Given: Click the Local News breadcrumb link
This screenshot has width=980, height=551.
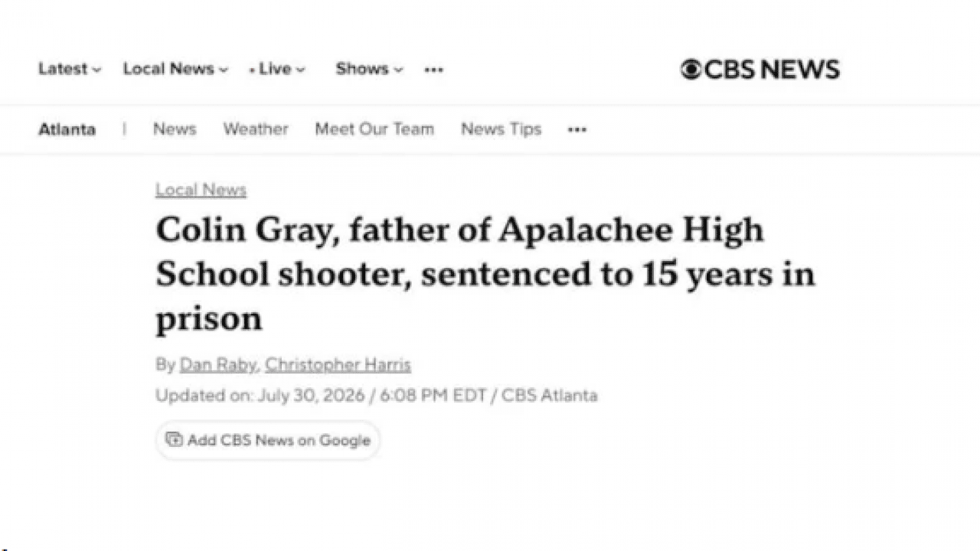Looking at the screenshot, I should (201, 190).
